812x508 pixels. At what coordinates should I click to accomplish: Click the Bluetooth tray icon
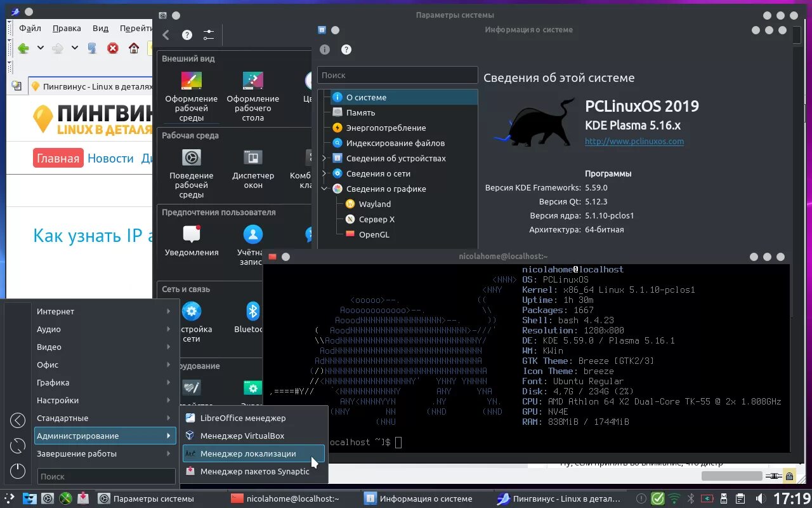[691, 498]
